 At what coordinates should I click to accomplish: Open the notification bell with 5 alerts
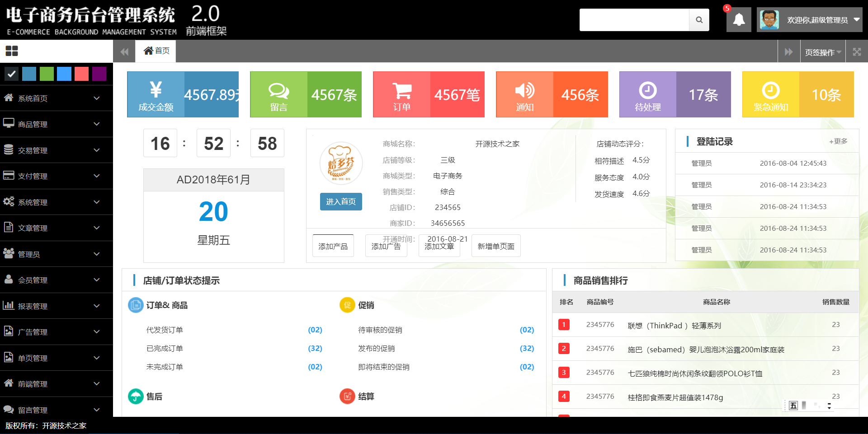click(x=739, y=19)
